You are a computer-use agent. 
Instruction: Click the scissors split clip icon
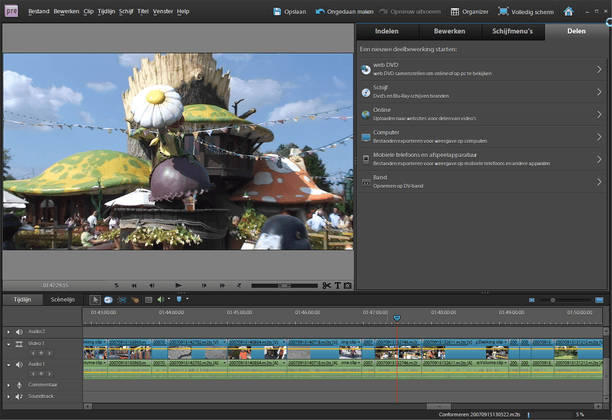tap(326, 286)
